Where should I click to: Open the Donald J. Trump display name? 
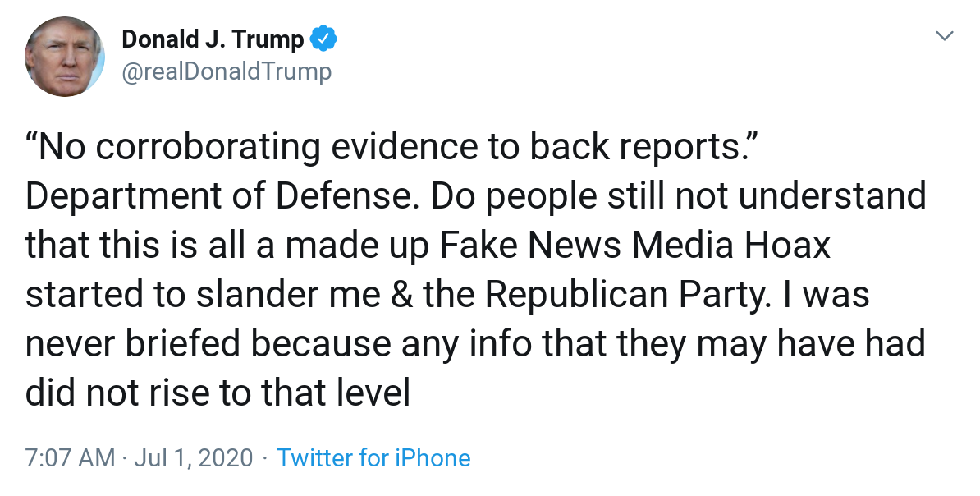pyautogui.click(x=213, y=39)
